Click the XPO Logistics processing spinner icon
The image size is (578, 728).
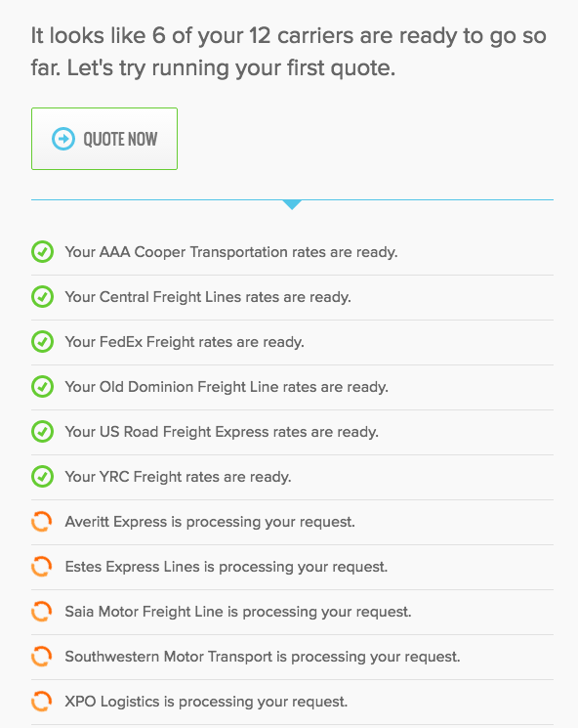tap(41, 702)
